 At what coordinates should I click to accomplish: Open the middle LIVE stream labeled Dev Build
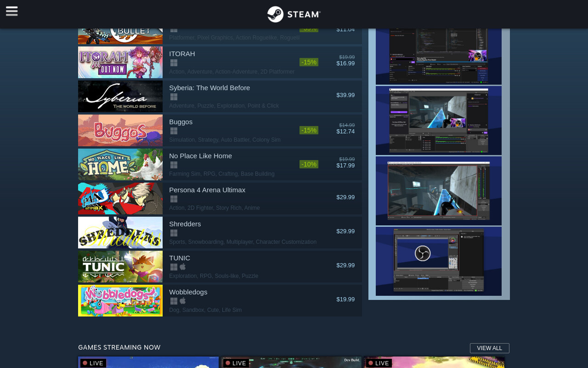[291, 362]
